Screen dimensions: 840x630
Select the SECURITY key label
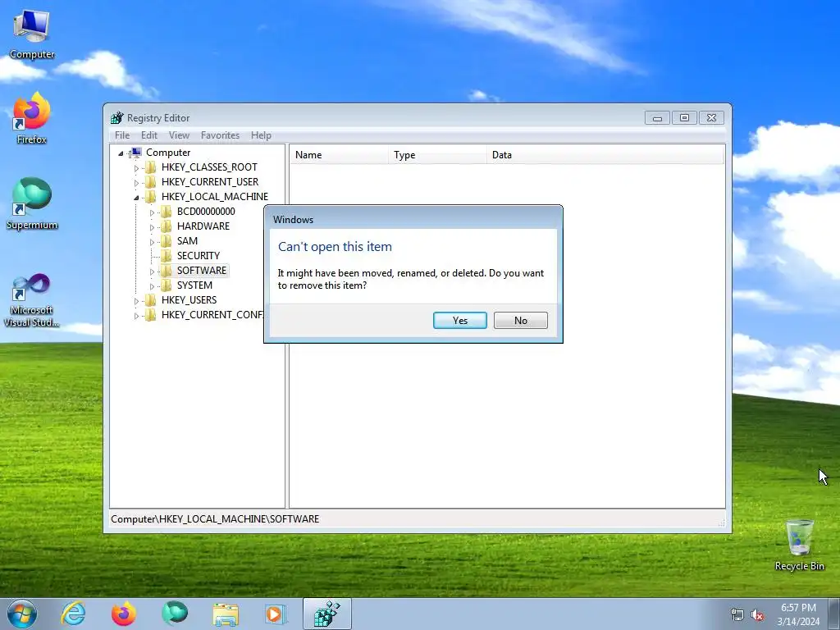(199, 256)
